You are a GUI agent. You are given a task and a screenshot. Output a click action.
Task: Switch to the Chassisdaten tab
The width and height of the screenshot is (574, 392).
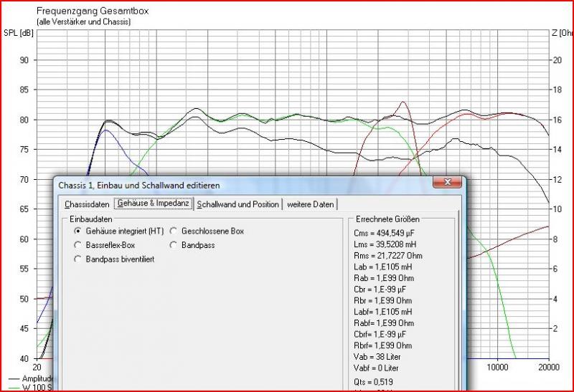(x=86, y=204)
